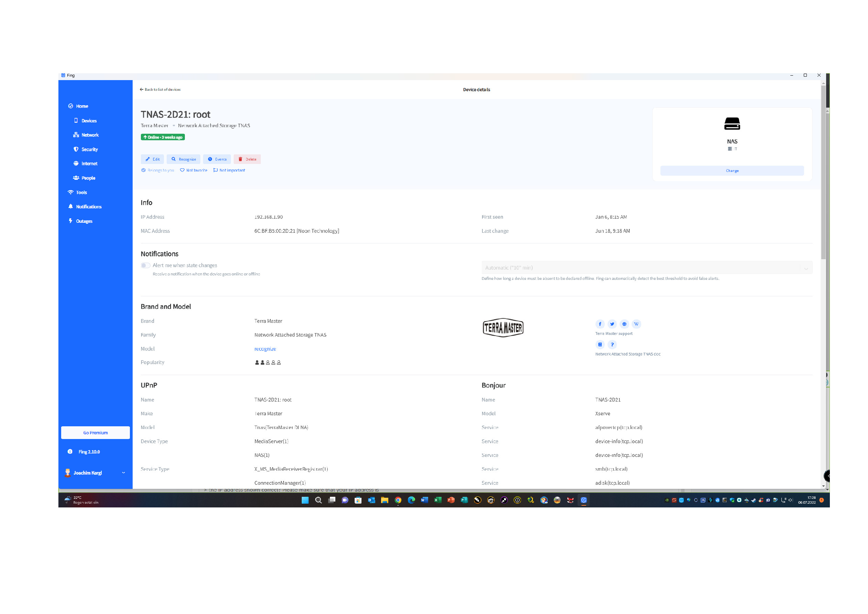Click the NAS device type icon
This screenshot has width=868, height=614.
click(732, 124)
